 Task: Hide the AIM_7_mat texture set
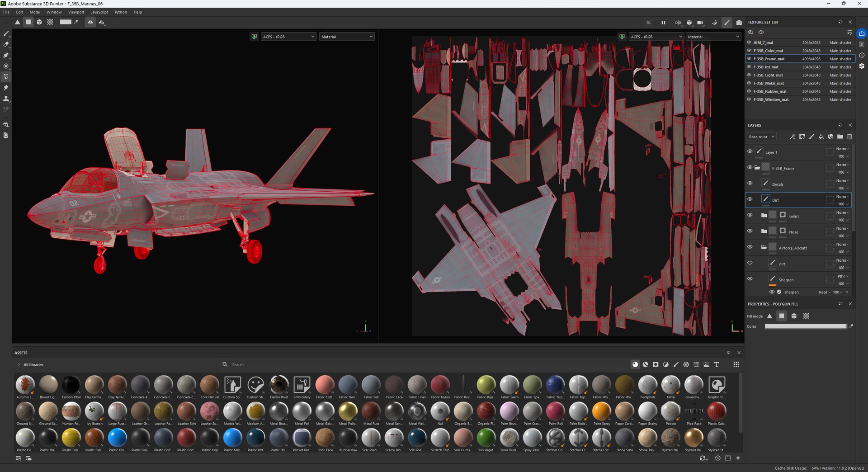pos(749,42)
